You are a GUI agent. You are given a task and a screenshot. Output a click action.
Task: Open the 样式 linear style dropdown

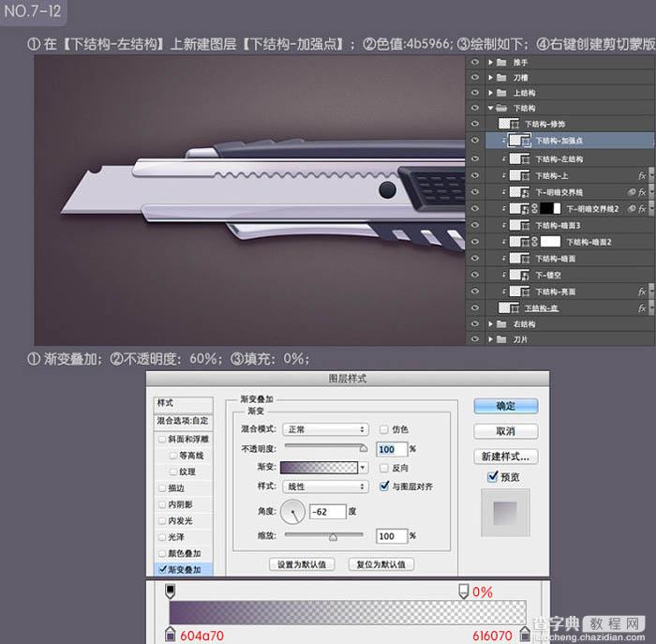click(325, 487)
